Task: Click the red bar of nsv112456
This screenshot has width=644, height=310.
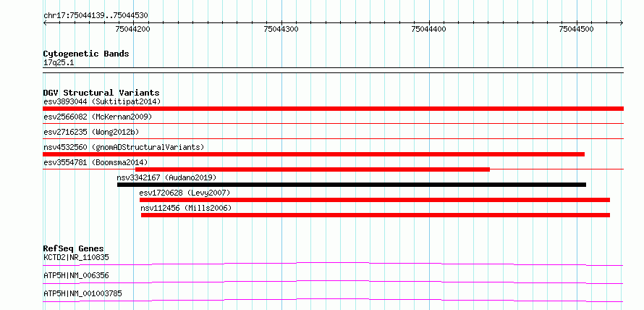Action: [376, 215]
